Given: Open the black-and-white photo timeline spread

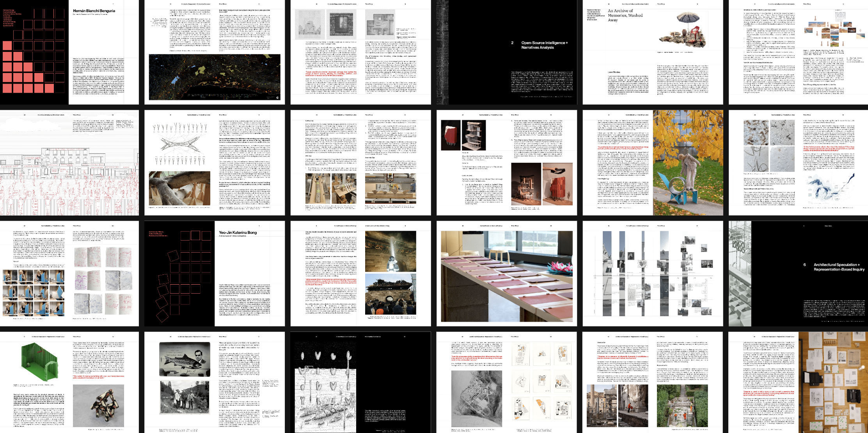Looking at the screenshot, I should [x=652, y=274].
